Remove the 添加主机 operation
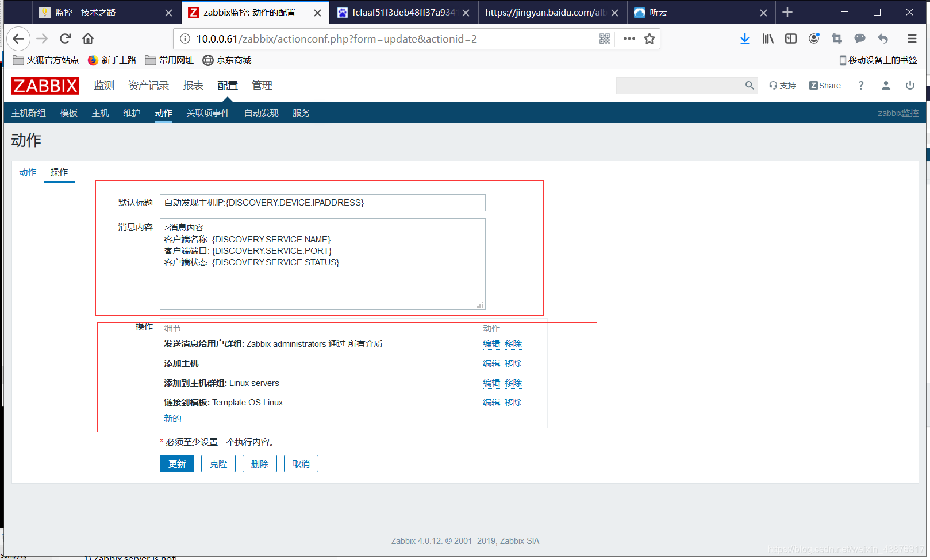 513,363
